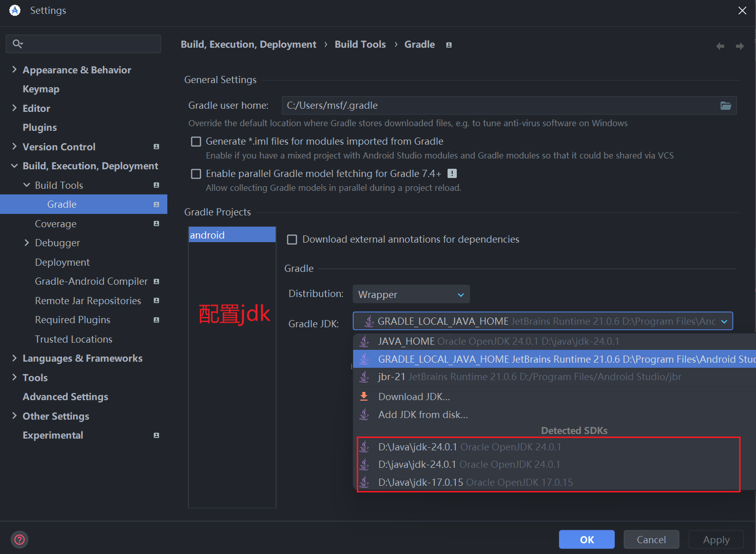Enable parallel Gradle model fetching checkbox
756x554 pixels.
click(196, 174)
